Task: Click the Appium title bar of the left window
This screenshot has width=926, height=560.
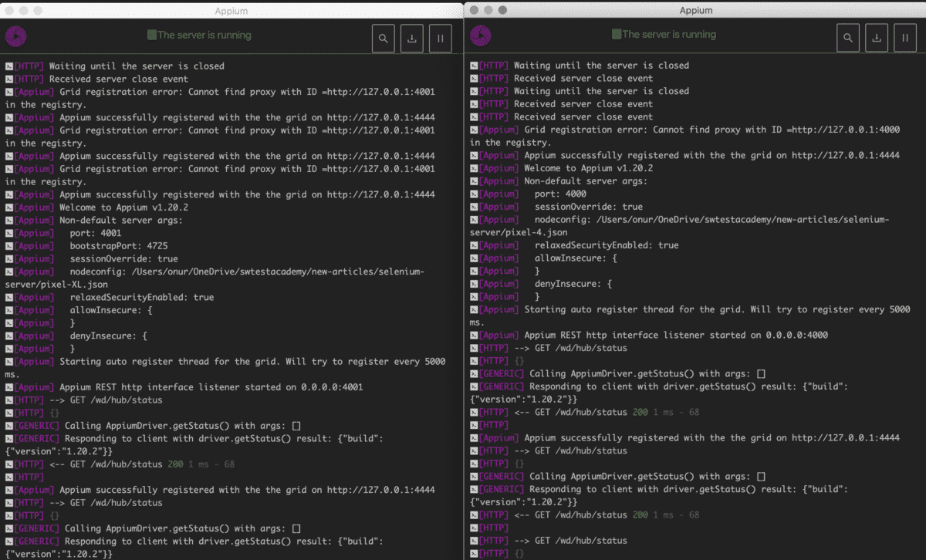Action: [231, 10]
